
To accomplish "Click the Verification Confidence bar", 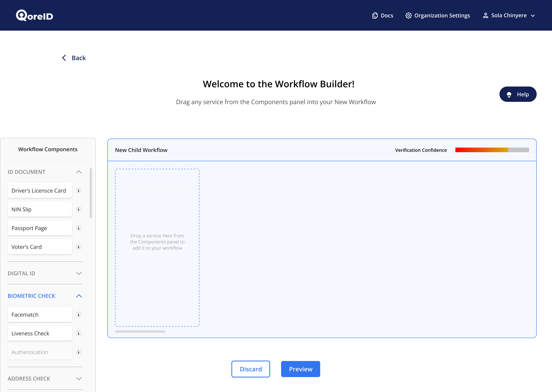I will click(492, 150).
